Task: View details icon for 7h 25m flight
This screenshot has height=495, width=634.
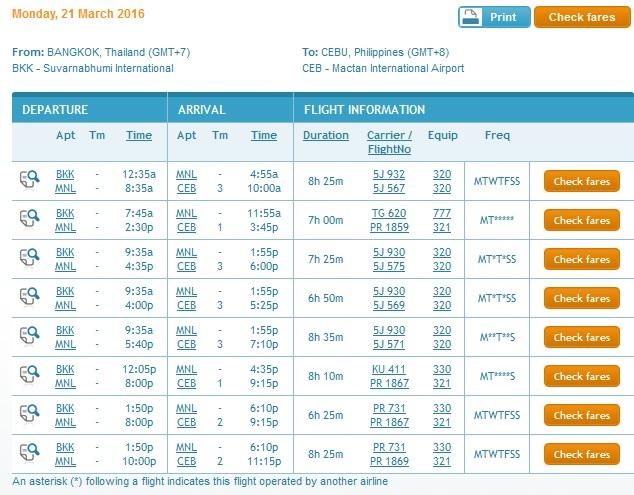Action: 30,258
